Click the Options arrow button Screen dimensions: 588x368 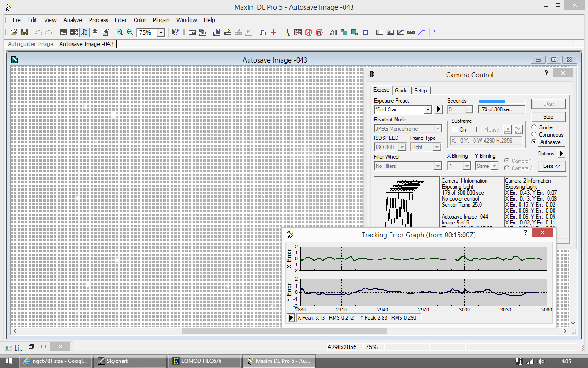pyautogui.click(x=561, y=154)
